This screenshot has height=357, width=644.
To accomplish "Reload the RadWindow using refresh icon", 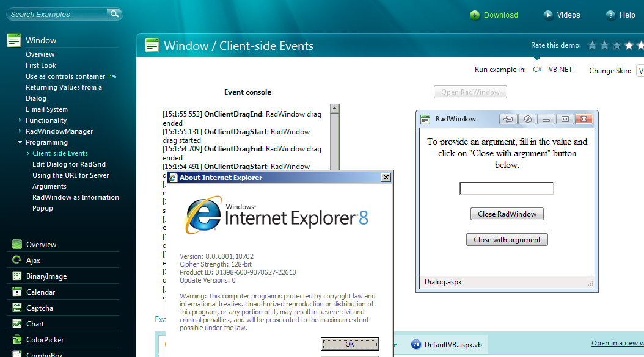I will point(527,119).
